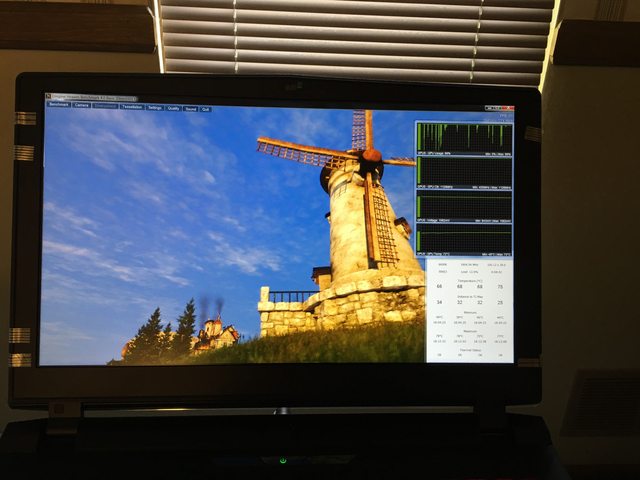Click the Distance to TJ Max value 34
Screen dimensions: 640x480
(x=439, y=302)
